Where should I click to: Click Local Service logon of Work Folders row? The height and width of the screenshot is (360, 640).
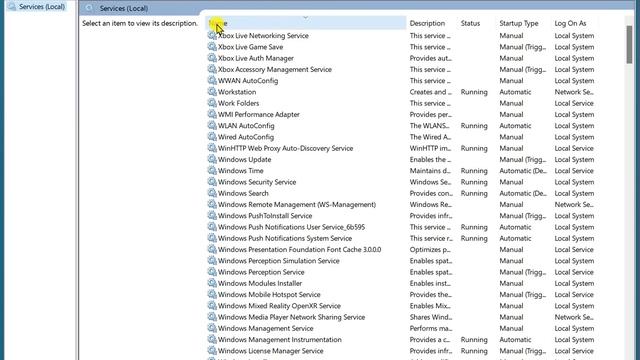574,103
